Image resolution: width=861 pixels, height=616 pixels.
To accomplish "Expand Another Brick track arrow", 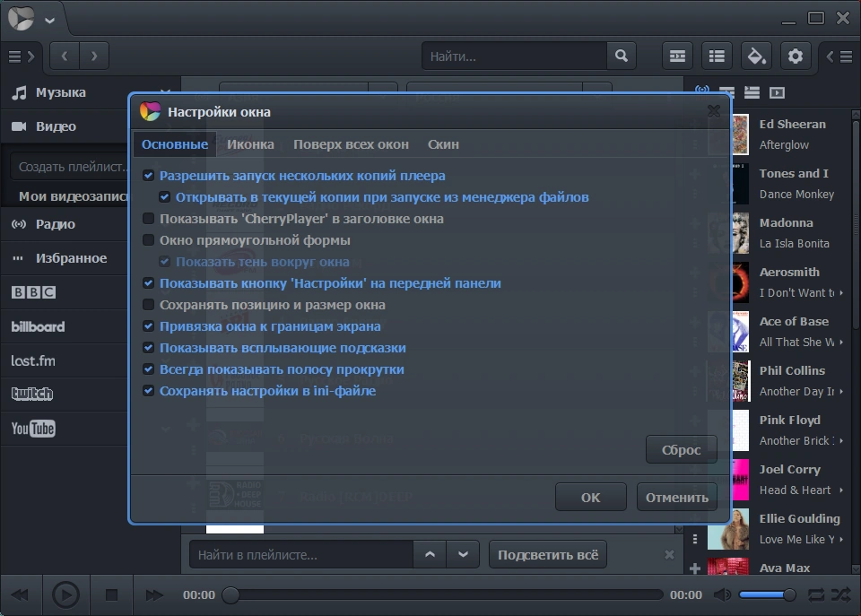I will click(x=841, y=441).
